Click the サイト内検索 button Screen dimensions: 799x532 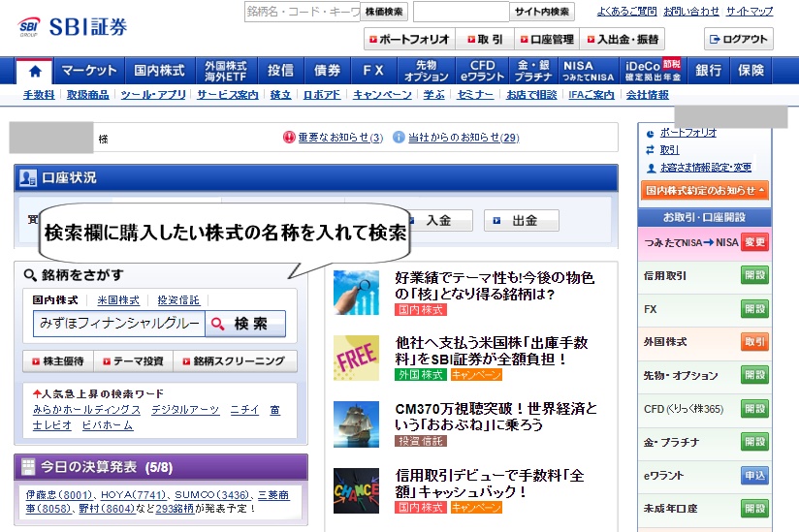click(542, 12)
